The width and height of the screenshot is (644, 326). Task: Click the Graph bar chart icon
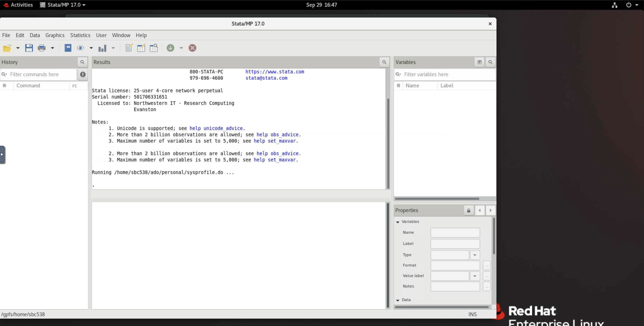pos(102,48)
